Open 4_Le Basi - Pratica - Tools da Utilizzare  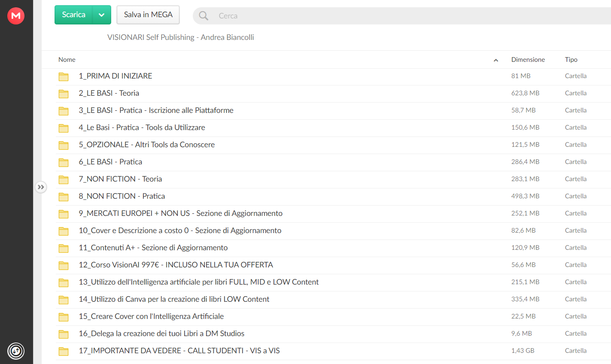[x=142, y=127]
